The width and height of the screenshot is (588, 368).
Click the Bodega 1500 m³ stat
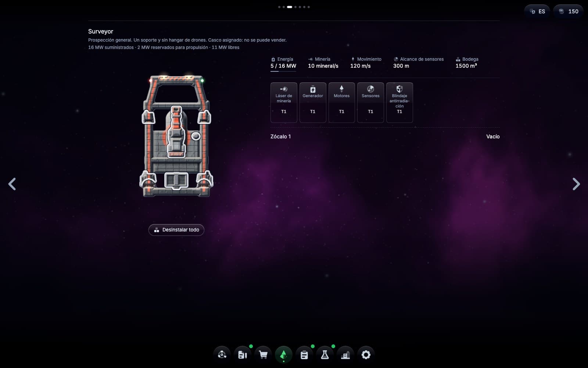[x=467, y=63]
